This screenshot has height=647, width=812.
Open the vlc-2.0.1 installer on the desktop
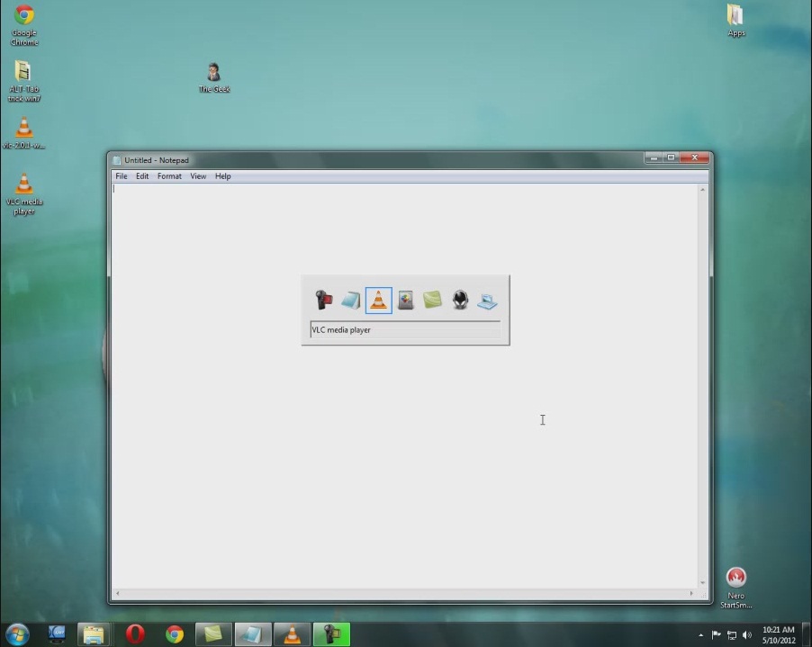[23, 129]
